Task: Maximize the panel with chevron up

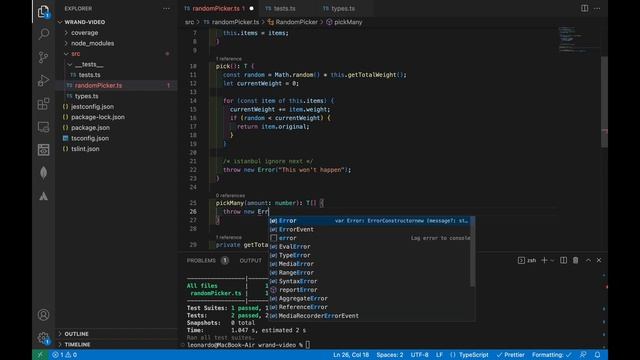Action: pos(588,260)
